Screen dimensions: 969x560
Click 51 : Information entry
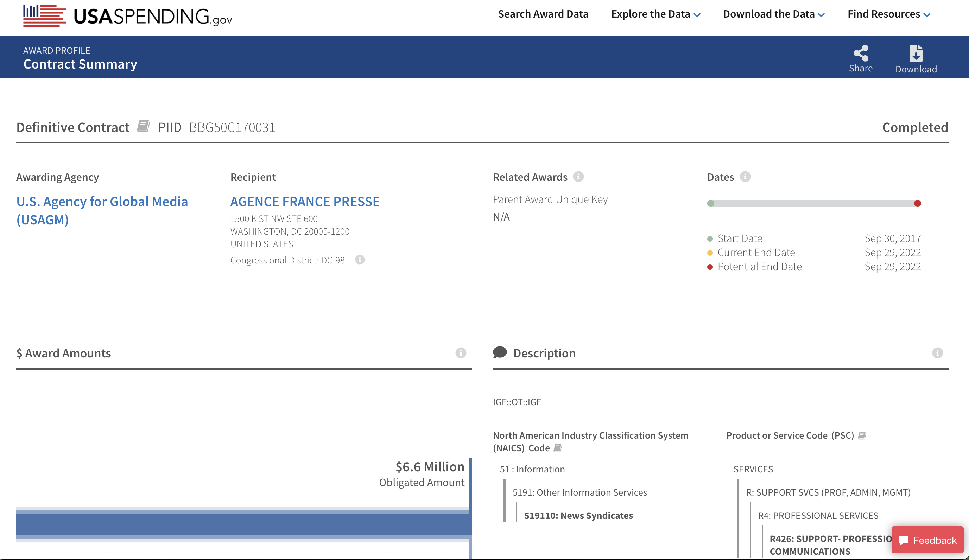(532, 469)
